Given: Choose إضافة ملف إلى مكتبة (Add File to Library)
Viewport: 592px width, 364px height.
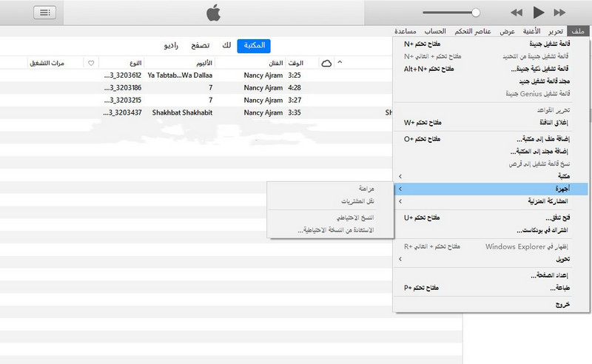Looking at the screenshot, I should (491, 139).
